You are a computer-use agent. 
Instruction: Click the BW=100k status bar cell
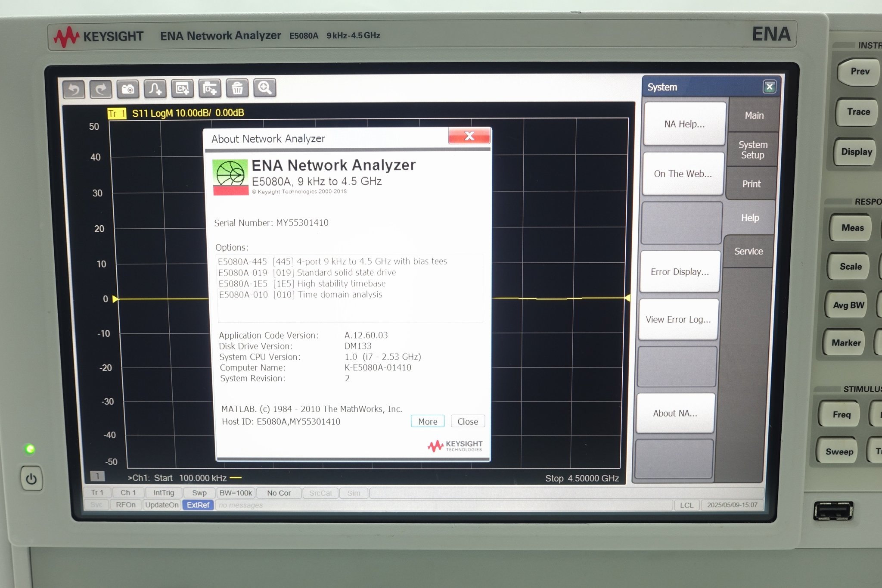[236, 493]
